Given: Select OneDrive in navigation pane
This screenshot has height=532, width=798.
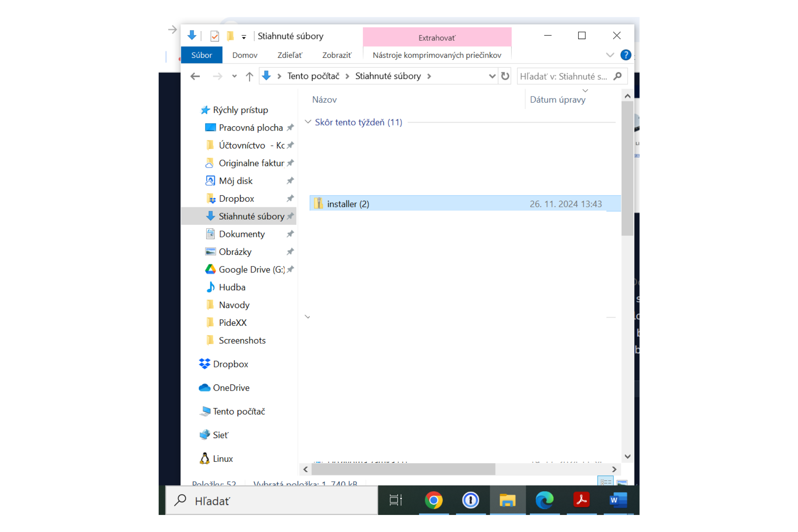Looking at the screenshot, I should click(231, 388).
